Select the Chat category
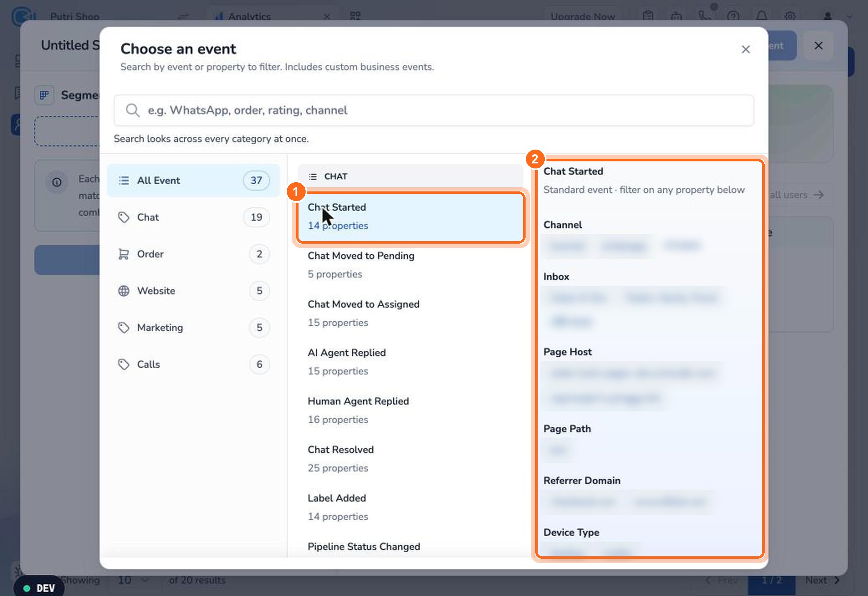 pyautogui.click(x=193, y=217)
